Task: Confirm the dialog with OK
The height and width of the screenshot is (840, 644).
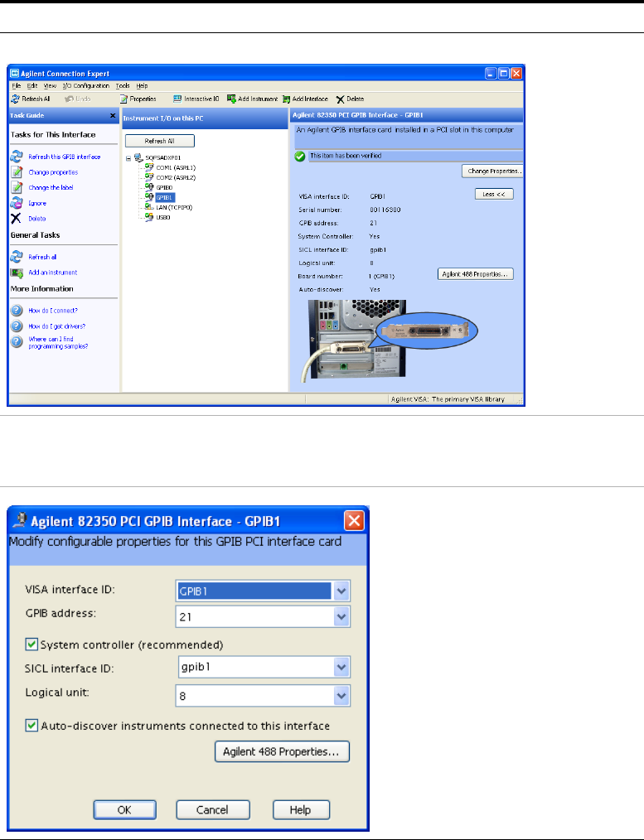Action: click(x=125, y=809)
